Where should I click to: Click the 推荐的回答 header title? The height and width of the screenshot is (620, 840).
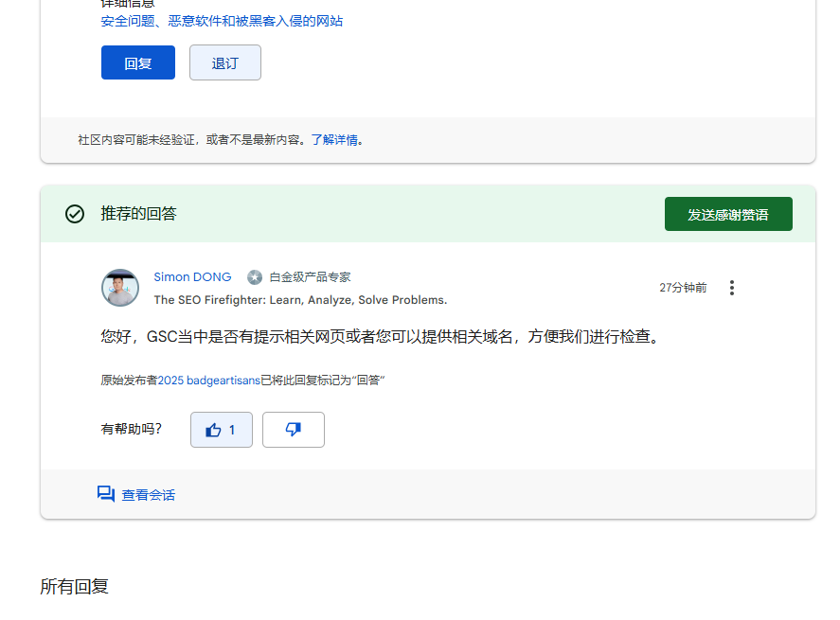(138, 214)
